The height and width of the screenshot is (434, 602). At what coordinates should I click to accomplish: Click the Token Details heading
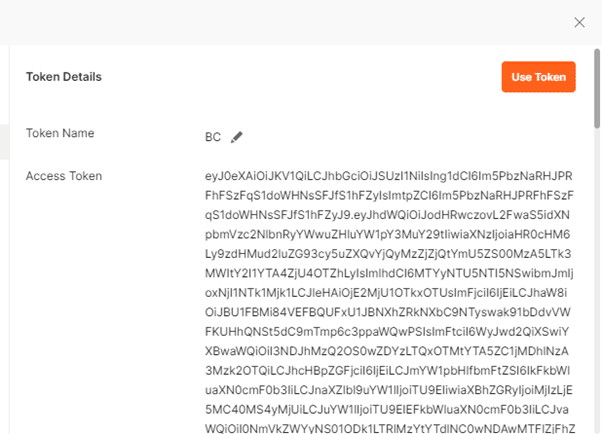64,77
